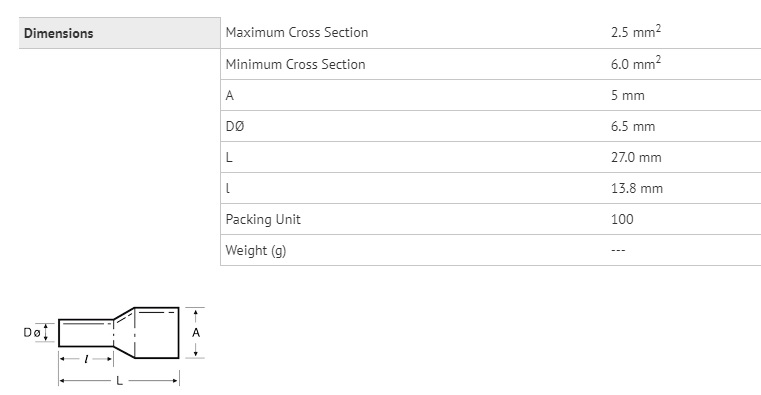Select the Weight (g) label
The image size is (761, 395).
click(256, 250)
